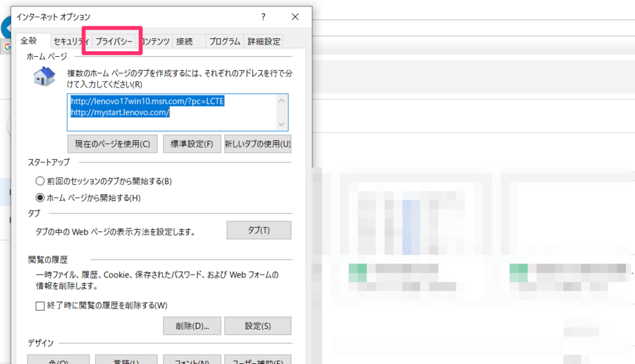Select 前回のセッションのタブから開始する radio
The width and height of the screenshot is (635, 364).
click(x=40, y=181)
